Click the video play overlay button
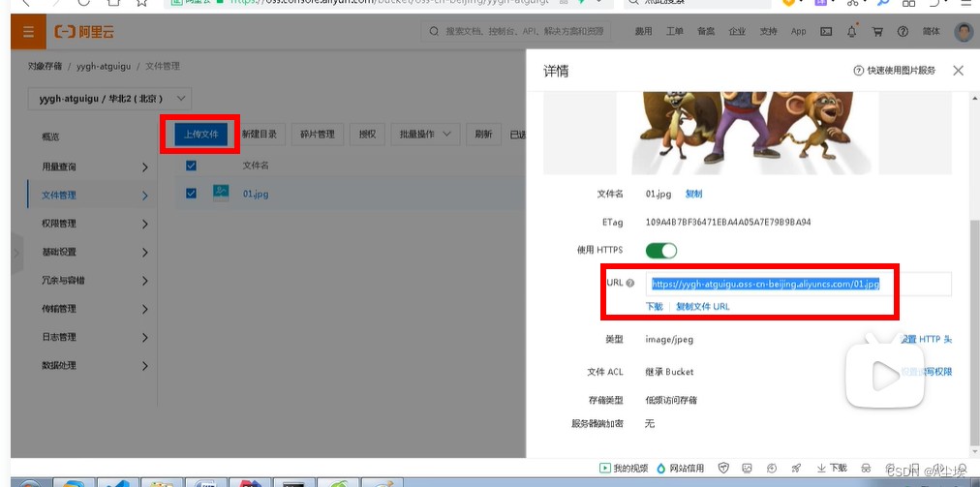The image size is (980, 487). coord(884,376)
